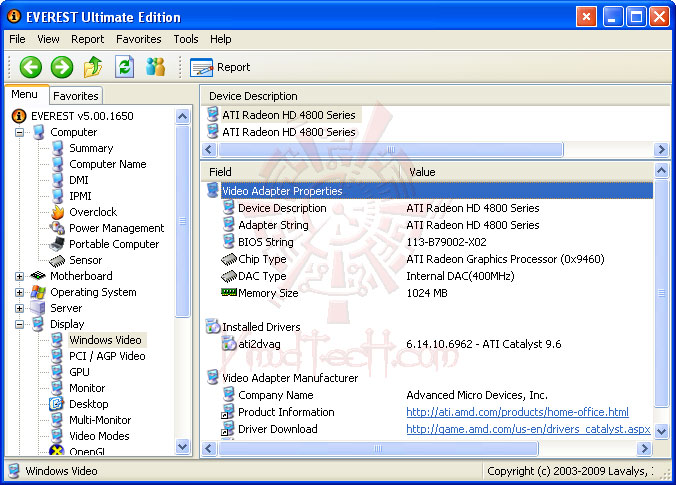This screenshot has height=485, width=676.
Task: Expand the Motherboard tree node
Action: click(x=19, y=276)
